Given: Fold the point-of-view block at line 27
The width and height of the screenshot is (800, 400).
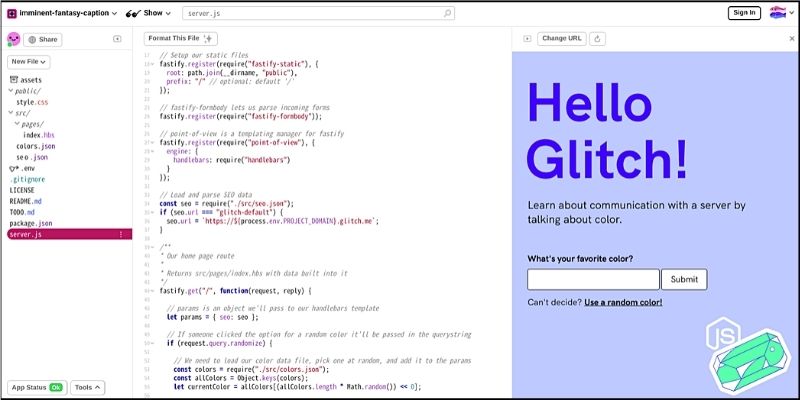Looking at the screenshot, I should pyautogui.click(x=153, y=143).
